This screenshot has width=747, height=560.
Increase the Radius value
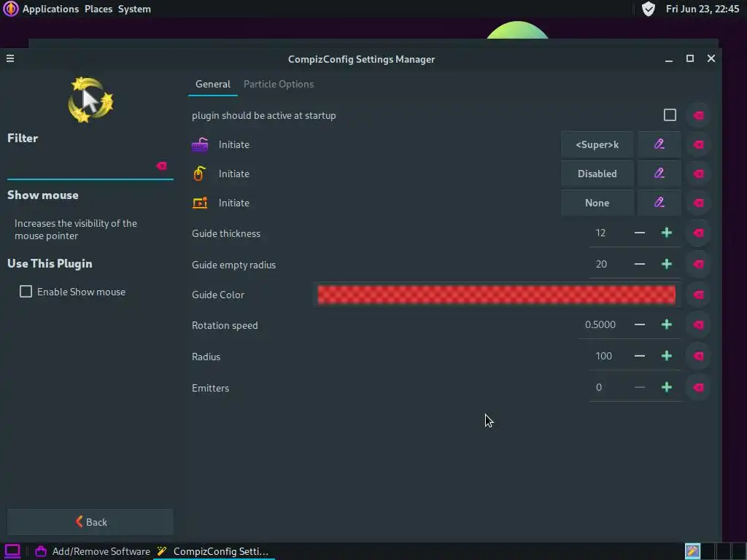(x=667, y=356)
